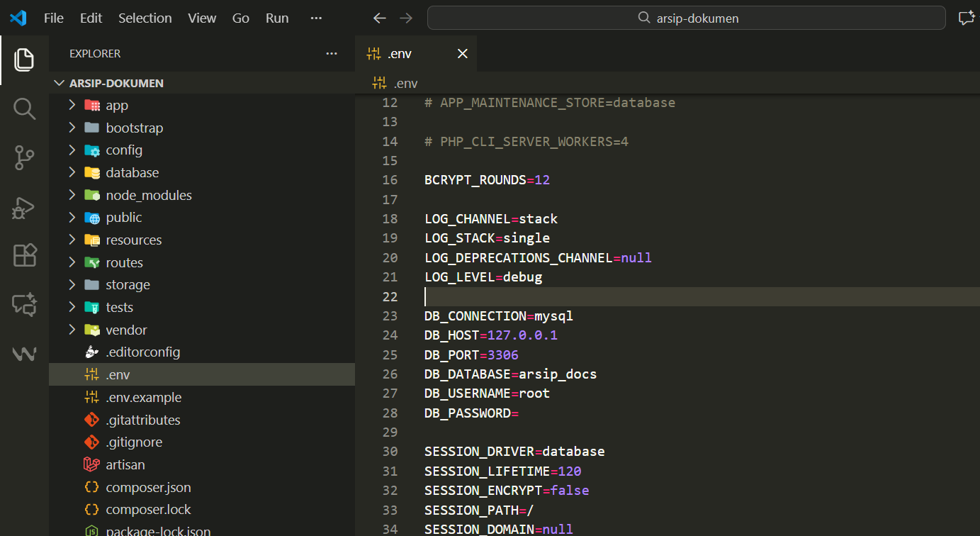Expand the routes folder

pos(124,263)
